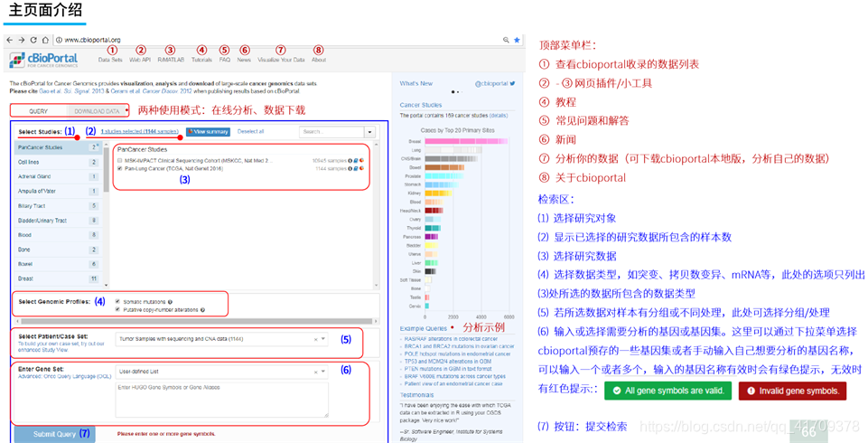Untick the Pan-Lung Cancer study checkbox
The width and height of the screenshot is (868, 443).
tap(119, 168)
